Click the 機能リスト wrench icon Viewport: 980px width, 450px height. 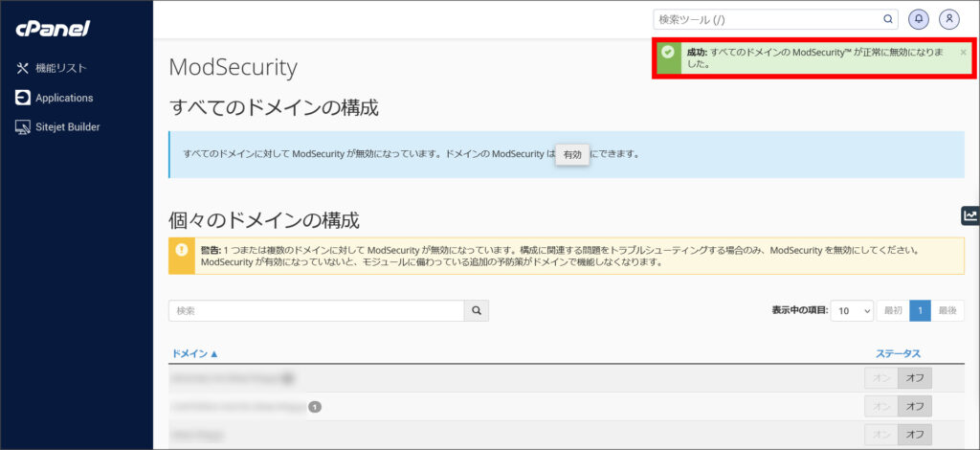pyautogui.click(x=23, y=68)
